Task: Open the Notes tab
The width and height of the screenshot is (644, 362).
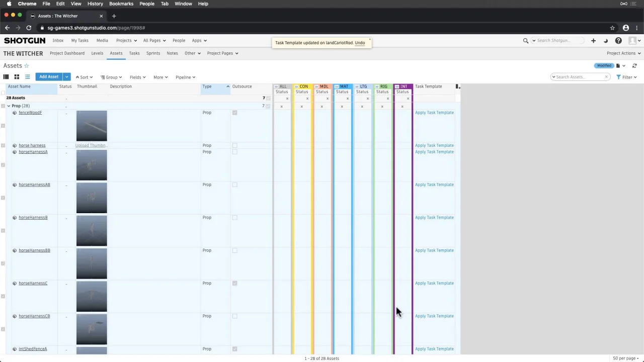Action: point(172,53)
